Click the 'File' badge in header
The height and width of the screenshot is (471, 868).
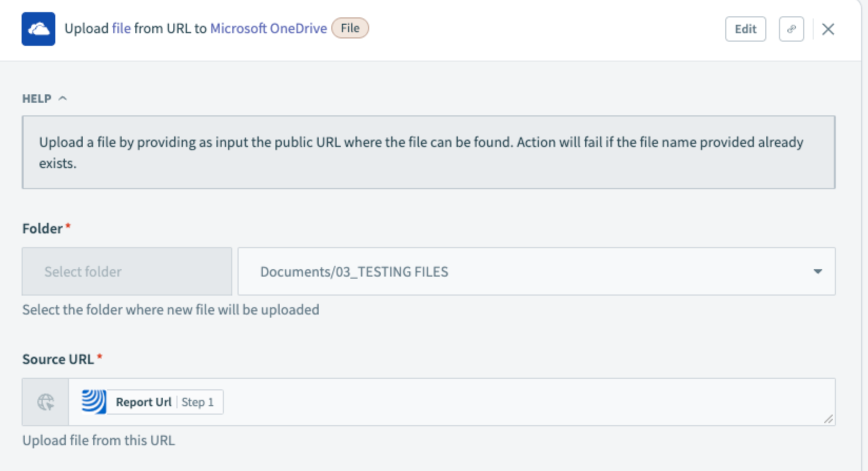pos(350,28)
